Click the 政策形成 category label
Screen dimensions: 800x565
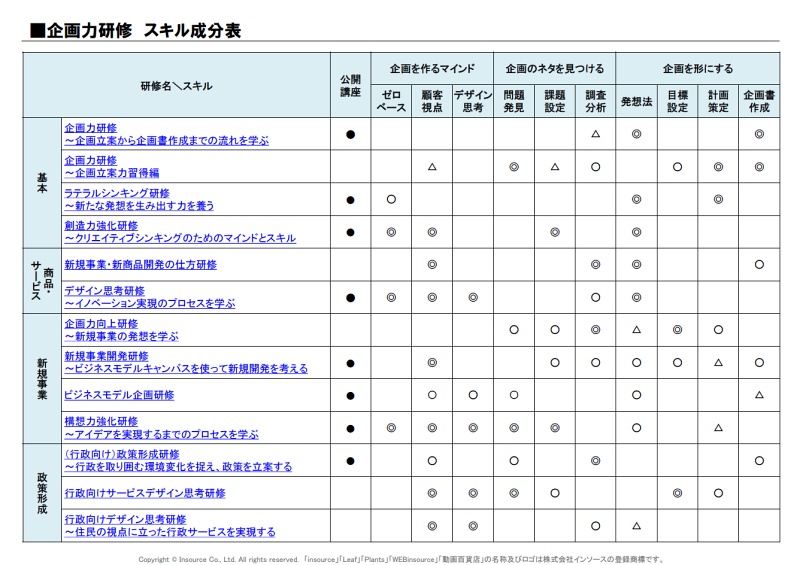[x=42, y=493]
